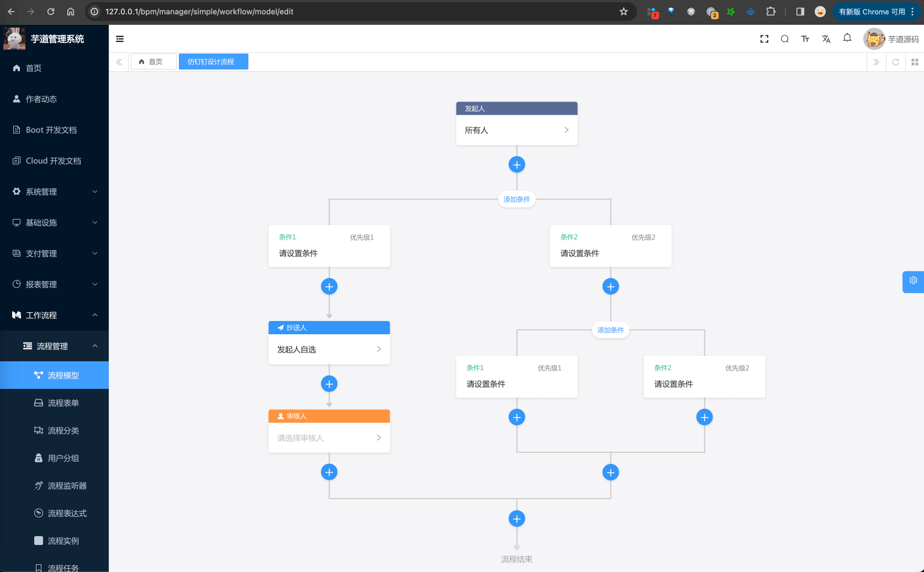The height and width of the screenshot is (572, 924).
Task: Click the nested 添加条件 button
Action: coord(610,330)
